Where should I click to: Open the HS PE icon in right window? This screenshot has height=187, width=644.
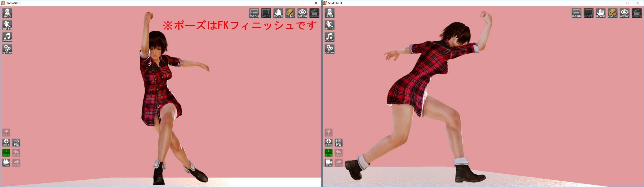pos(339,143)
